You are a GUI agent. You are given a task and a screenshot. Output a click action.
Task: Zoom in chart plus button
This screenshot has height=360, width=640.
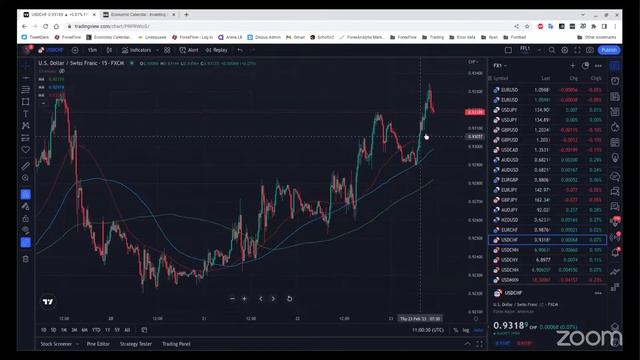pos(244,299)
